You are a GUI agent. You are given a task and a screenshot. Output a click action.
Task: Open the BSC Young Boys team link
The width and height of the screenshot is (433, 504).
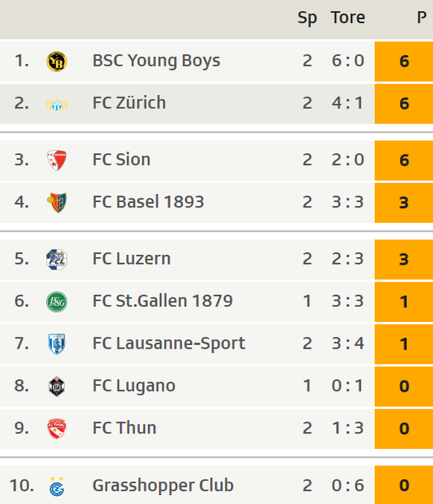pos(156,61)
